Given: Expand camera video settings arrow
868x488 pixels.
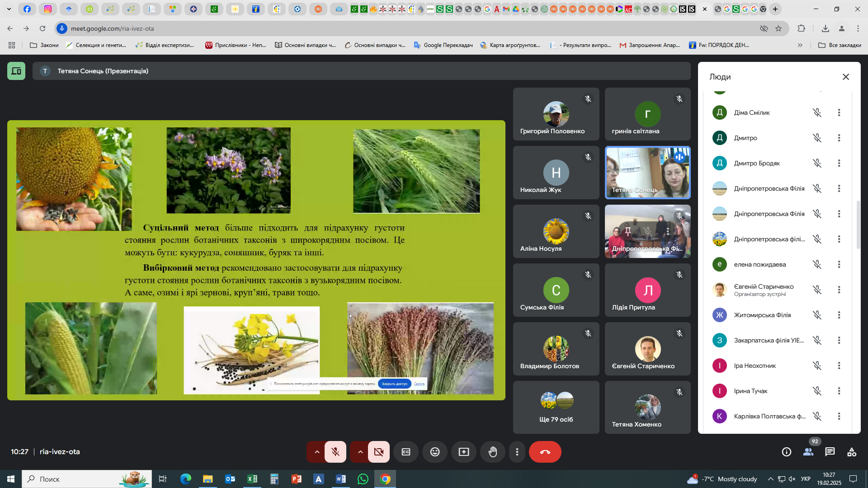Looking at the screenshot, I should 360,452.
